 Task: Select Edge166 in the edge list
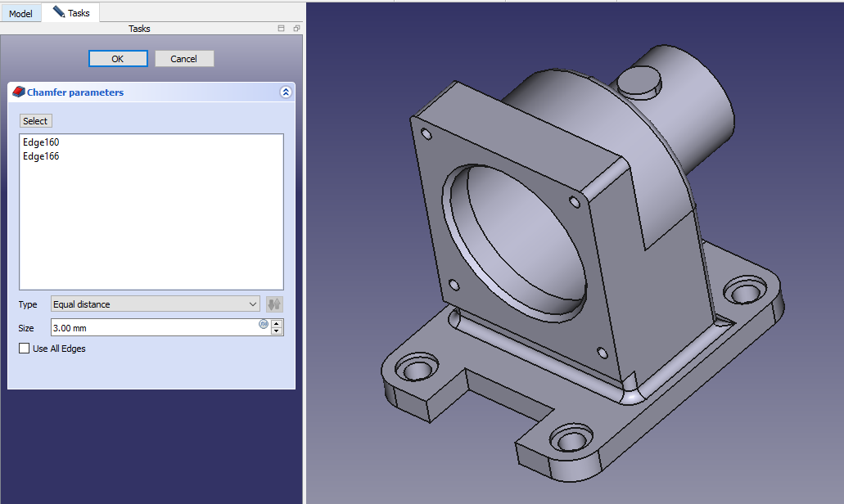tap(41, 156)
